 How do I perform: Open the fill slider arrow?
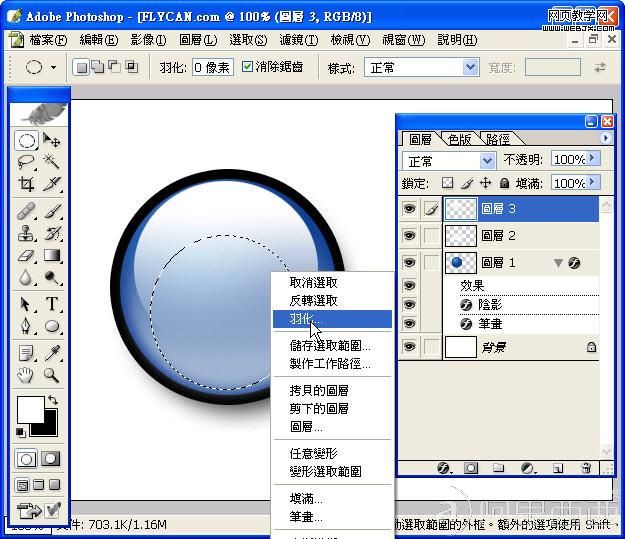pyautogui.click(x=592, y=182)
